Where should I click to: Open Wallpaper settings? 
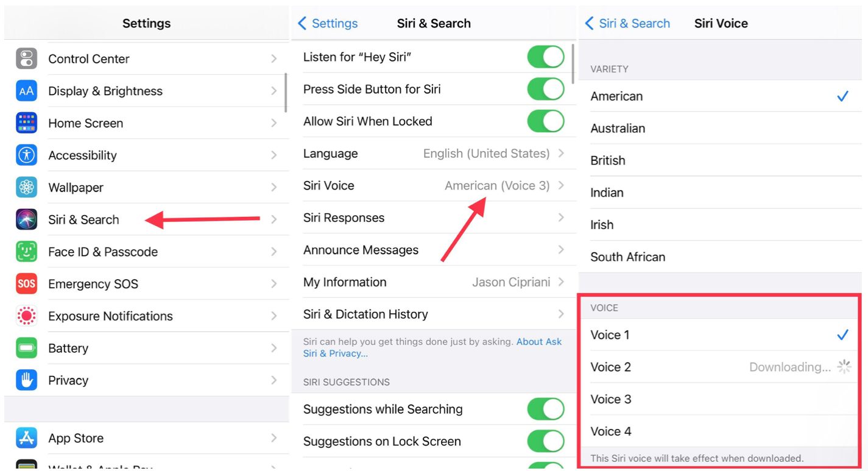coord(147,187)
